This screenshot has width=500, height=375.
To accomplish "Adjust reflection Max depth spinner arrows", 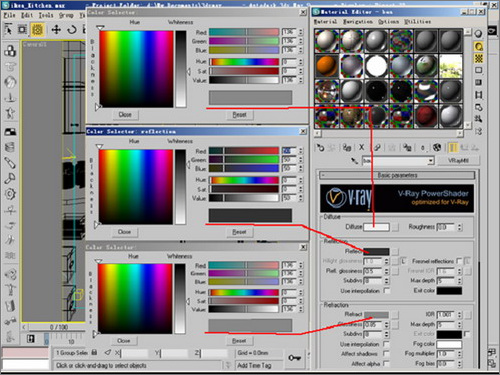I will point(460,281).
